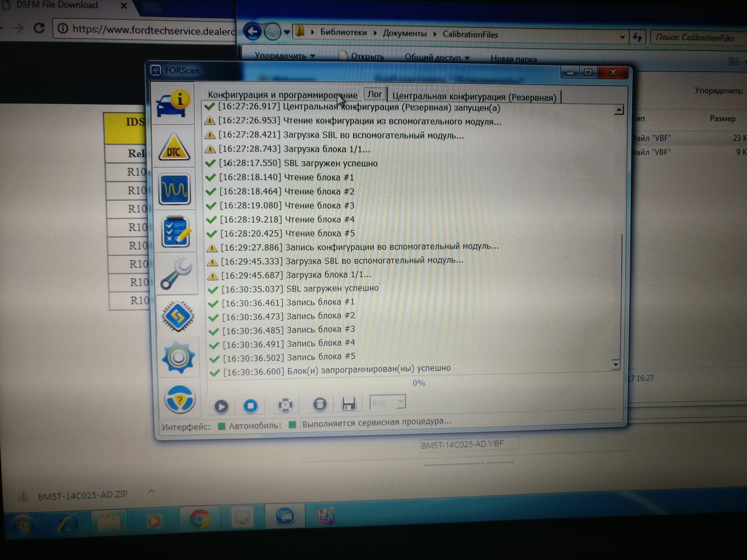Viewport: 747px width, 560px height.
Task: Click the floppy disk save log icon
Action: (x=349, y=404)
